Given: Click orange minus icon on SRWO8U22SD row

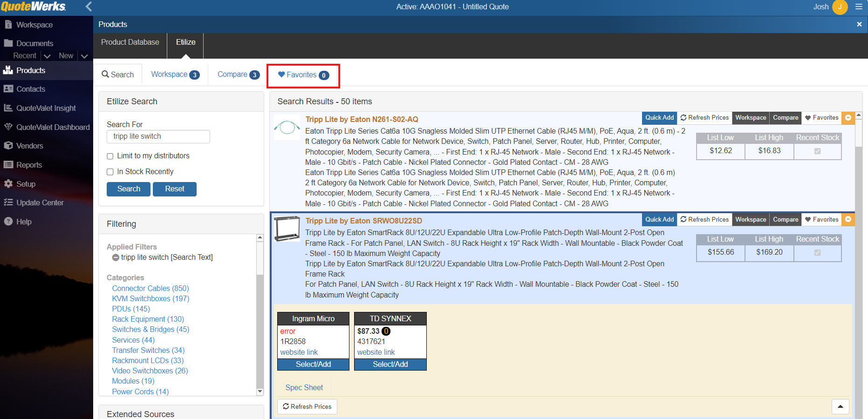Looking at the screenshot, I should [x=848, y=219].
